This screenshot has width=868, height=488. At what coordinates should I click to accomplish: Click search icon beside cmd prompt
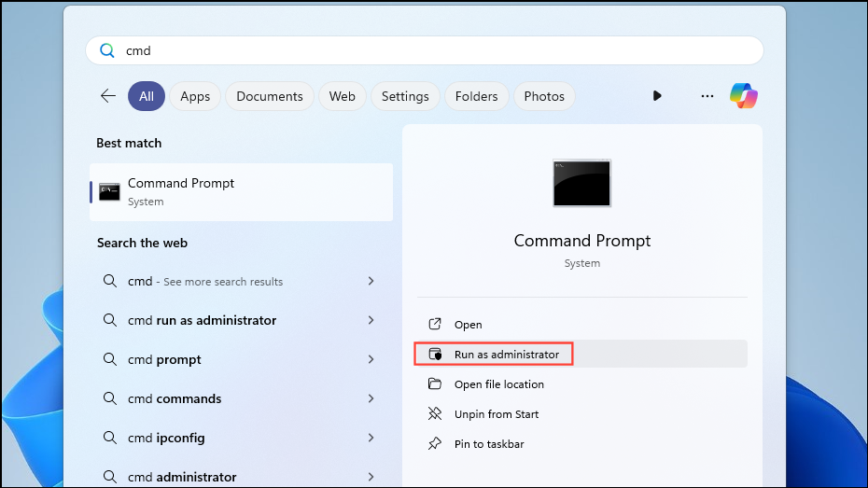tap(109, 359)
